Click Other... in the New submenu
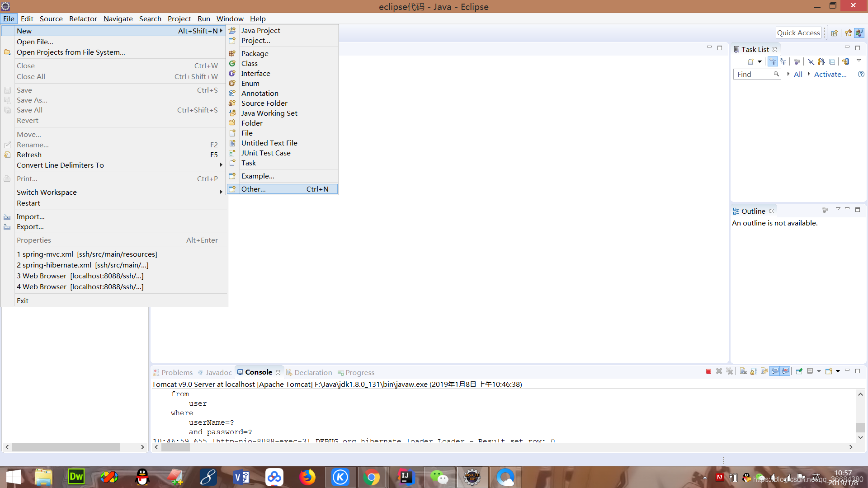 click(282, 189)
